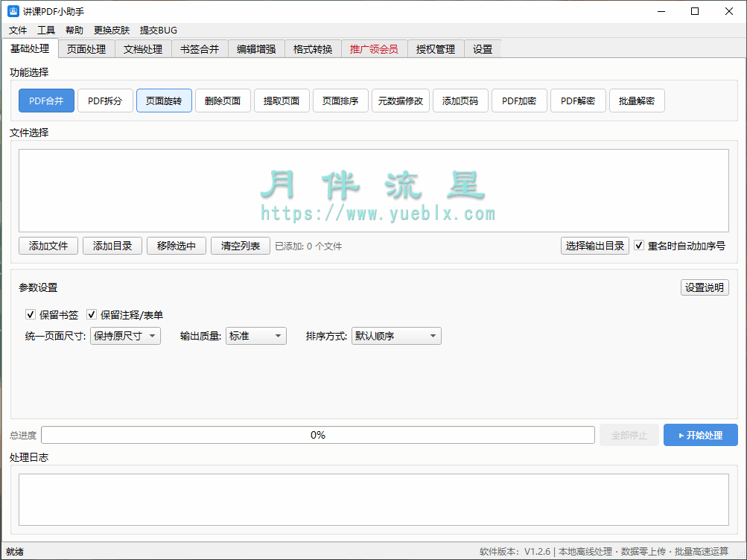This screenshot has height=560, width=747.
Task: Maximize the 讲课PDF小助手 window
Action: click(695, 11)
